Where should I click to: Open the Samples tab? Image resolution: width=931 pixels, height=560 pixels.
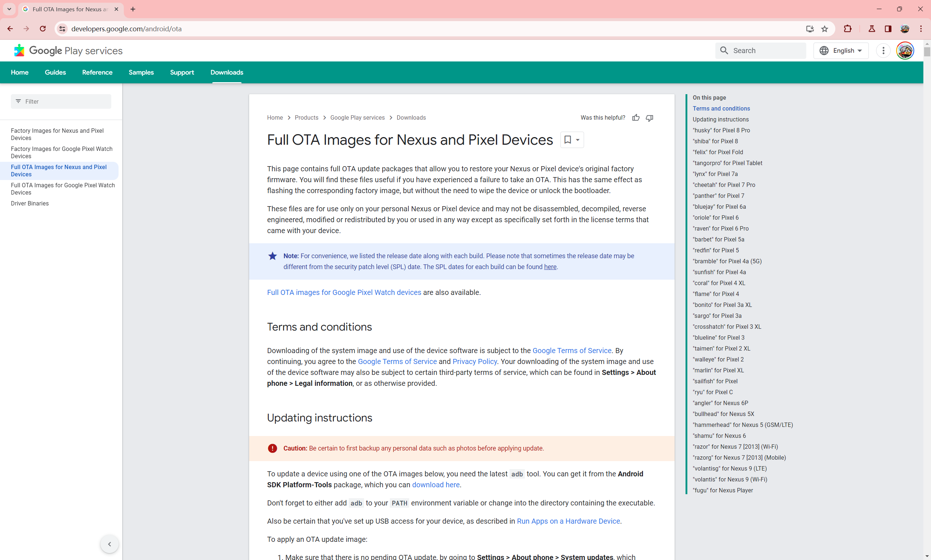(x=141, y=72)
